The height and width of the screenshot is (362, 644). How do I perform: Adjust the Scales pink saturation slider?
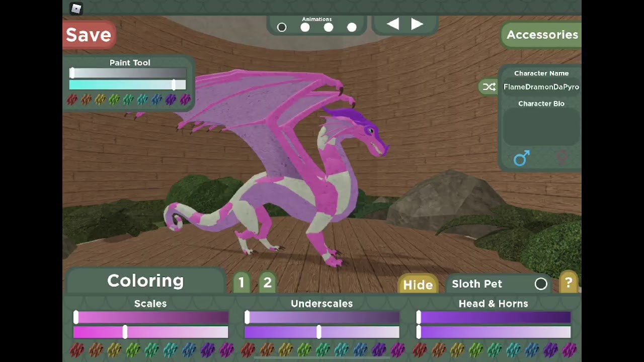coord(151,332)
